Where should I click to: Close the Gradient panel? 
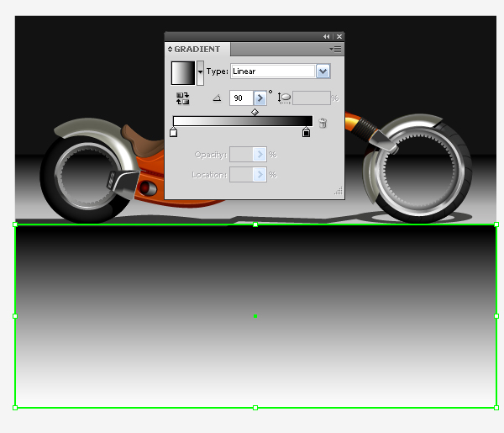(x=339, y=37)
